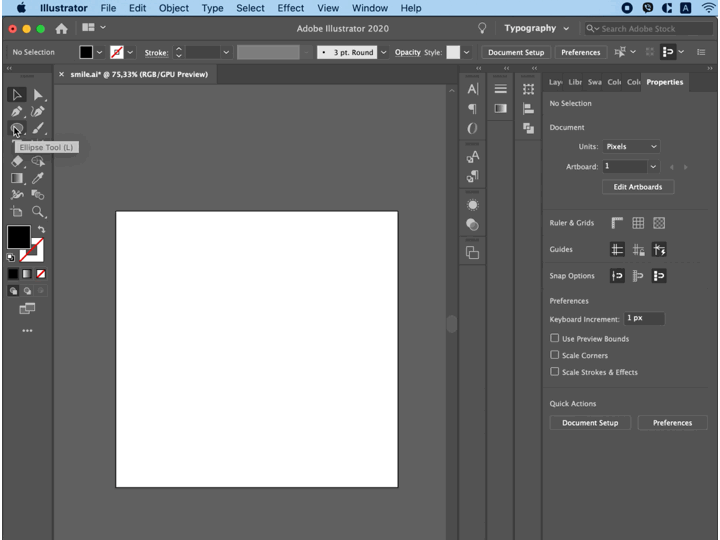Screen dimensions: 720x540
Task: Open the graphic Style dropdown arrow
Action: point(467,52)
